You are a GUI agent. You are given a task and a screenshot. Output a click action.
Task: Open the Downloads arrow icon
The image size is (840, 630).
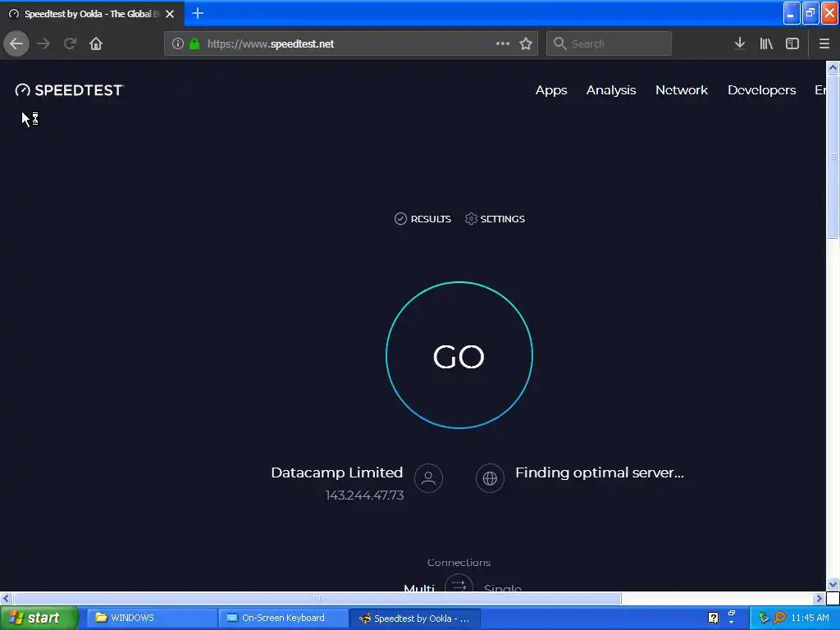[740, 43]
